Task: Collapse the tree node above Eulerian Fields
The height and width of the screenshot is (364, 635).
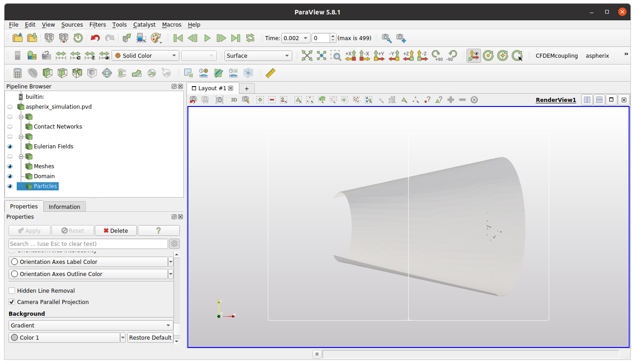Action: (x=21, y=137)
